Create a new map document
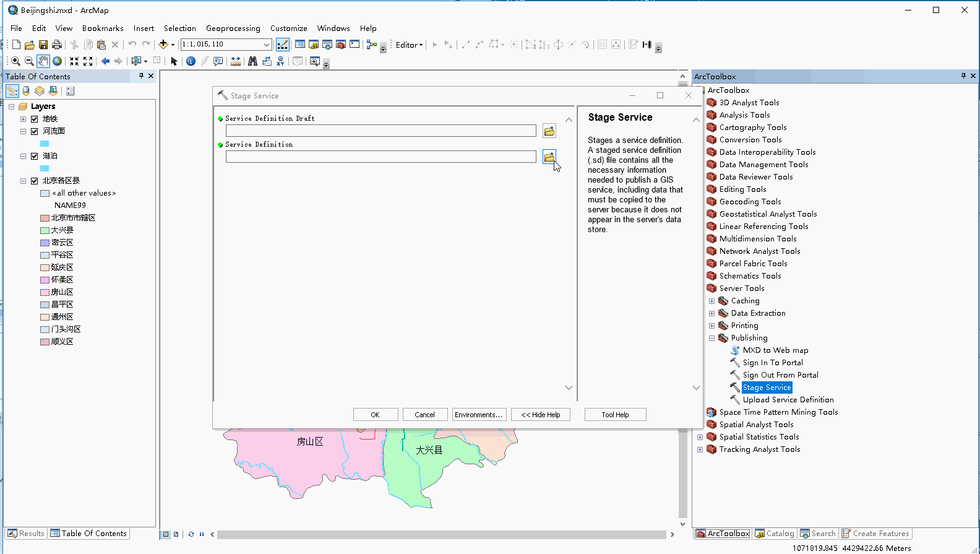The image size is (980, 554). coord(16,45)
